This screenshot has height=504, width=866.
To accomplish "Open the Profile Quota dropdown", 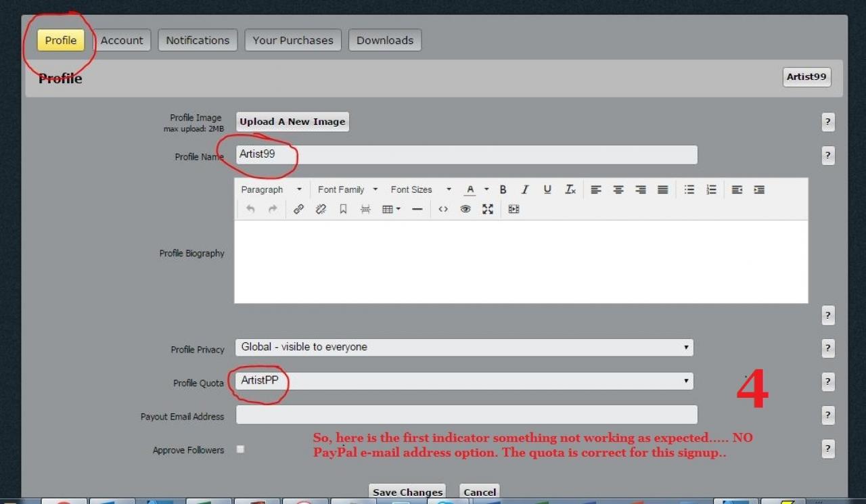I will (464, 381).
